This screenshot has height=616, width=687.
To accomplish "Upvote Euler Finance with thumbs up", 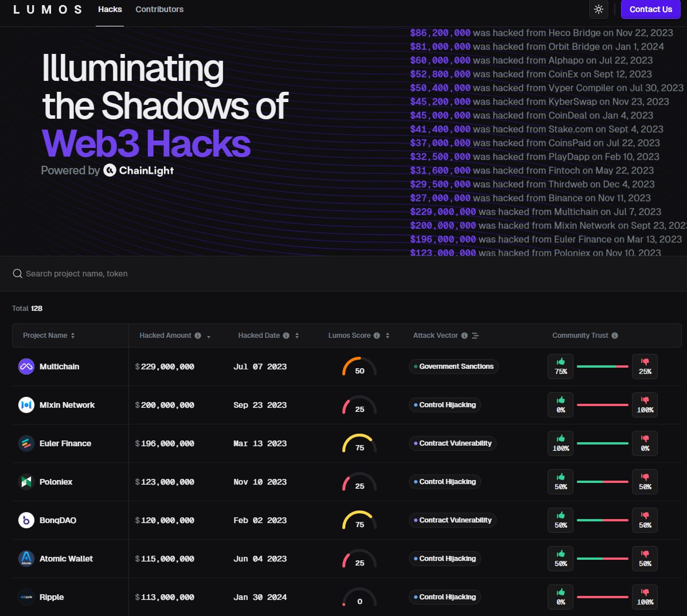I will (561, 443).
